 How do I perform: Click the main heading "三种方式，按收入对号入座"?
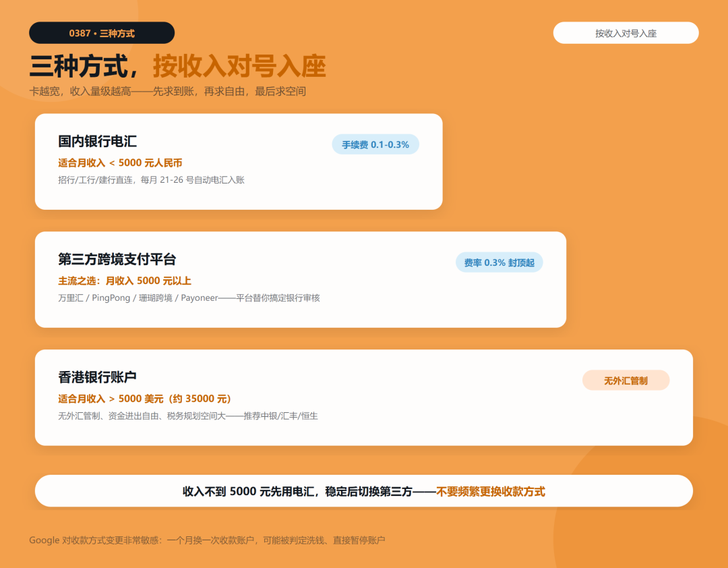(x=178, y=66)
